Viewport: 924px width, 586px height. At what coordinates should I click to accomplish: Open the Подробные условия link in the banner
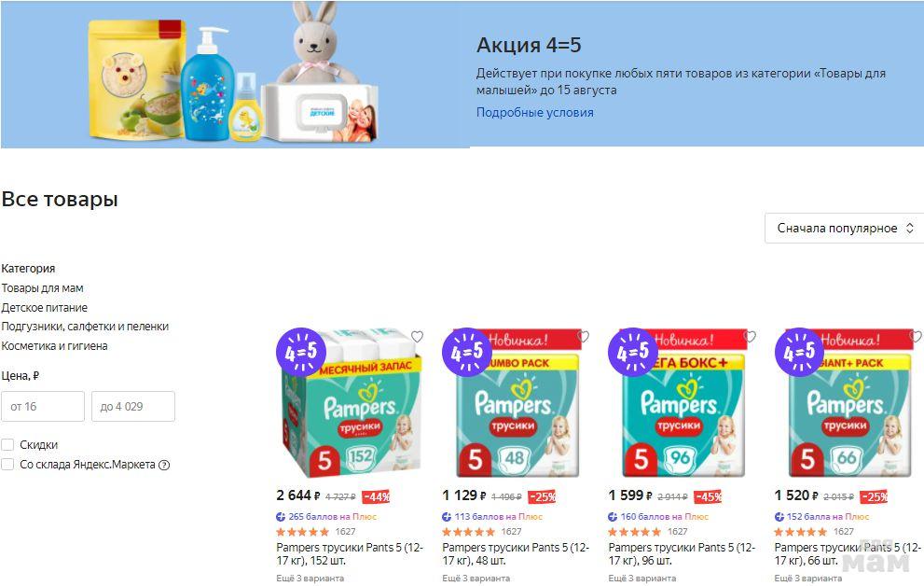pyautogui.click(x=534, y=113)
